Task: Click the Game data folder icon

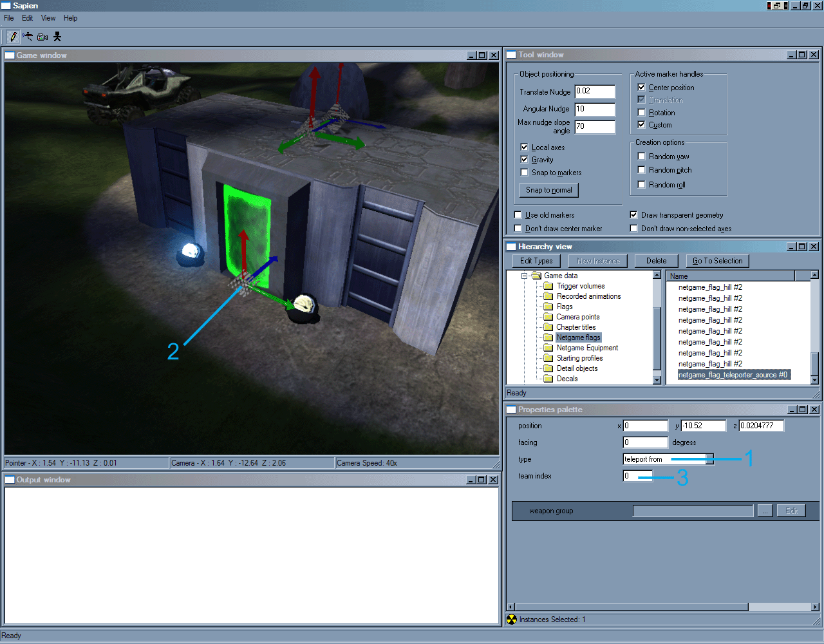Action: 536,276
